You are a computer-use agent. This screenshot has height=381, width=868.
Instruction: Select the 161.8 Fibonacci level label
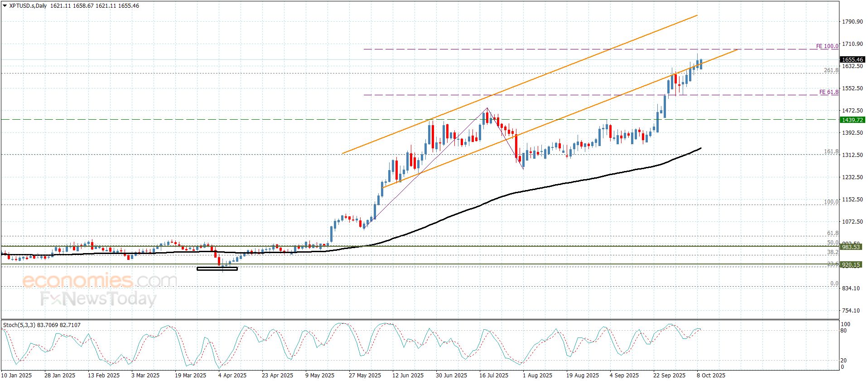pyautogui.click(x=831, y=151)
